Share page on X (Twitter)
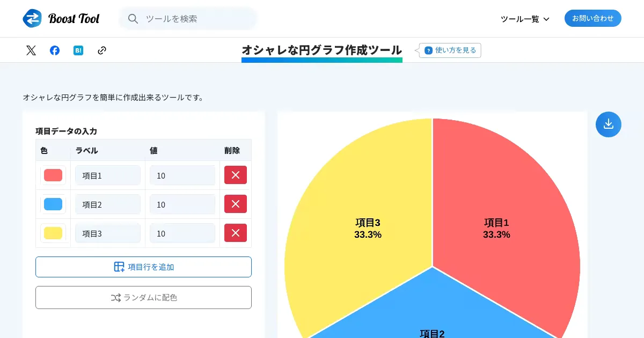Image resolution: width=644 pixels, height=338 pixels. 31,50
